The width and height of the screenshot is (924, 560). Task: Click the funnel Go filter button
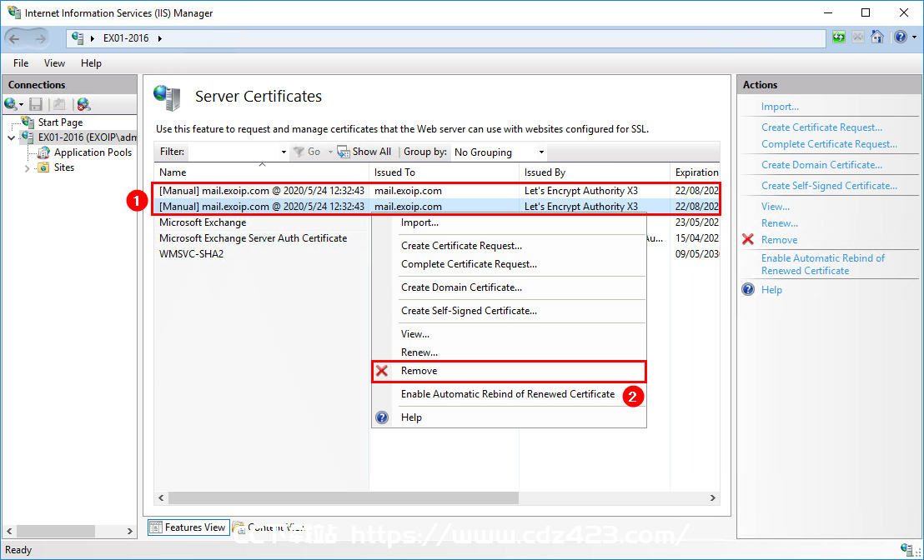[x=306, y=152]
